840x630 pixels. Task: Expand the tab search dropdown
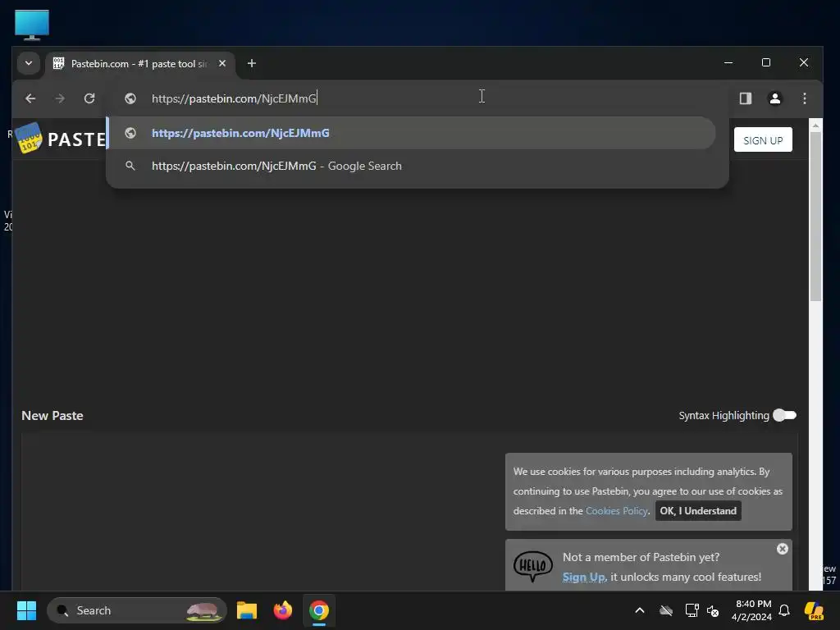(29, 63)
